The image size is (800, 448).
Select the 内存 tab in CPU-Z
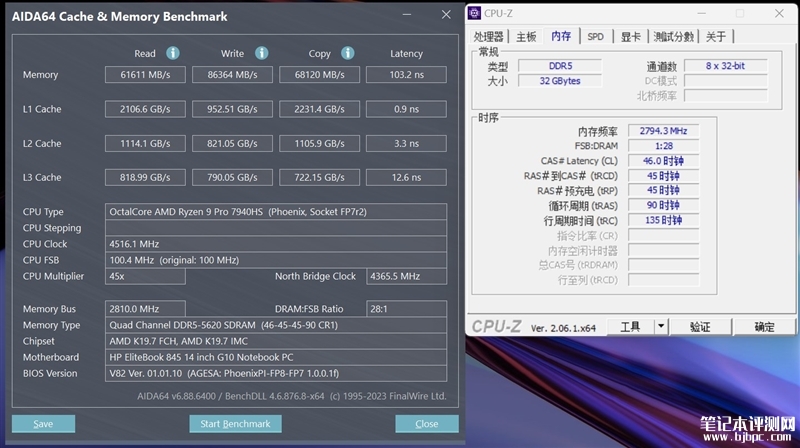click(x=561, y=36)
